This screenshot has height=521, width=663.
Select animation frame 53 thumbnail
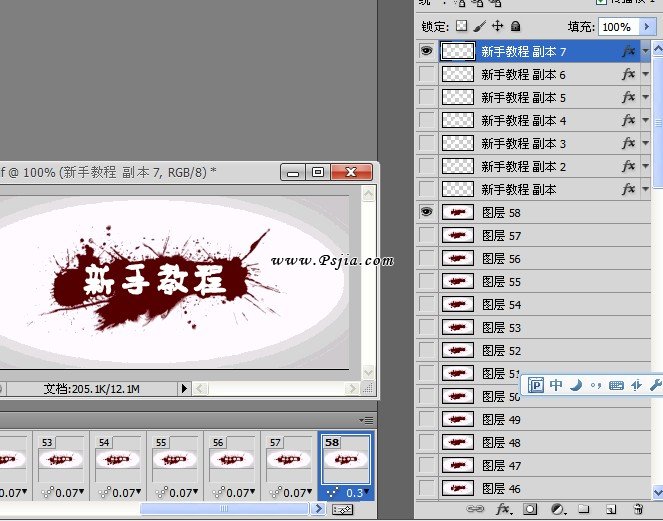[x=60, y=459]
